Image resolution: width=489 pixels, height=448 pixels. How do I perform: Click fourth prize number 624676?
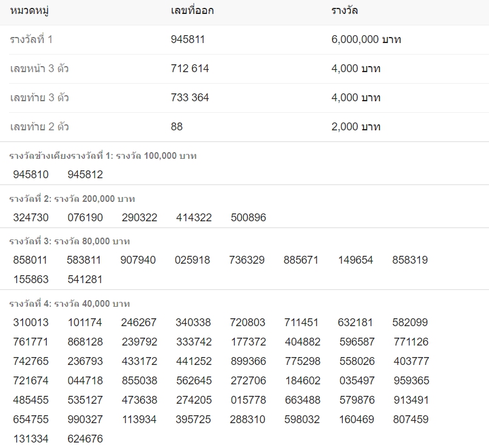[x=85, y=439]
